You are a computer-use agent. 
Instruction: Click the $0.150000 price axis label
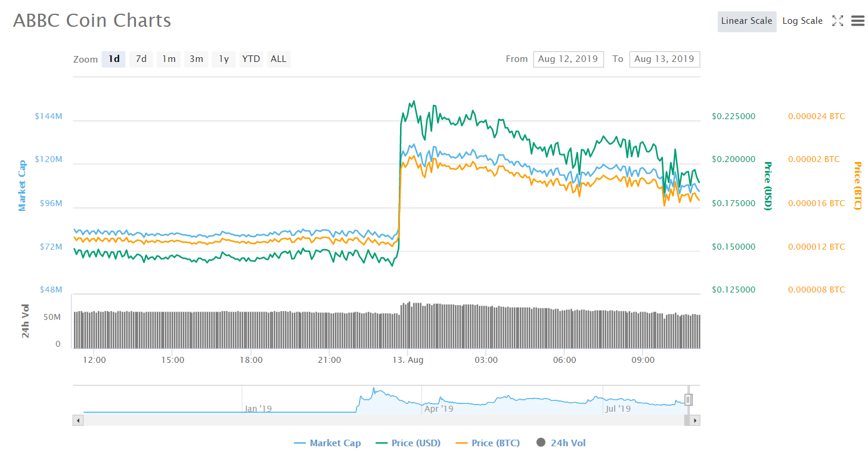point(733,247)
